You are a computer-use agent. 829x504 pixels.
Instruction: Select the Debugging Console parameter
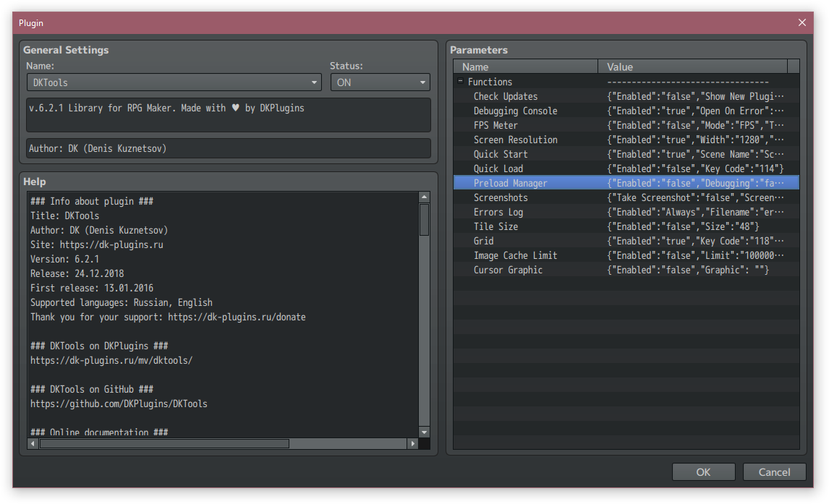626,111
